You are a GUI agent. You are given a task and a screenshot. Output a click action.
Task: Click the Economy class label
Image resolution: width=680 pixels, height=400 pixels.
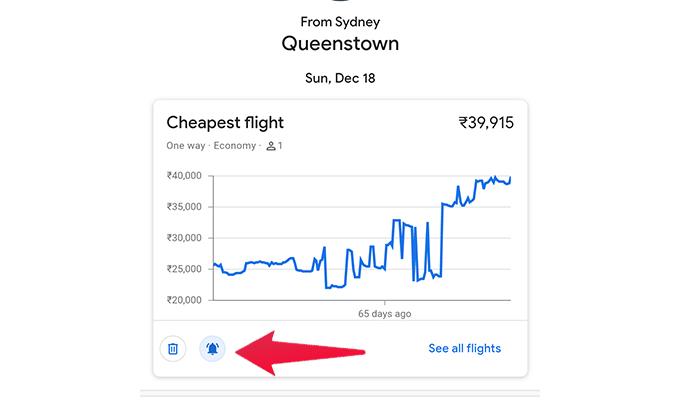tap(235, 146)
